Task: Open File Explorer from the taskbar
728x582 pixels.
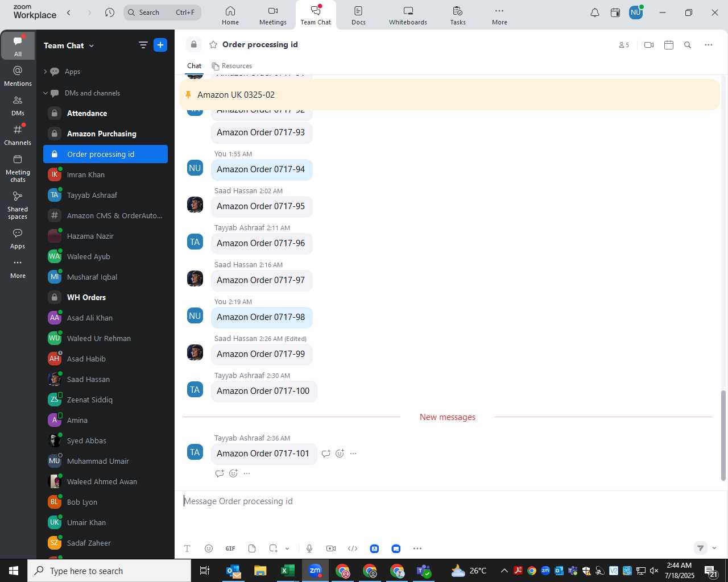Action: (260, 571)
